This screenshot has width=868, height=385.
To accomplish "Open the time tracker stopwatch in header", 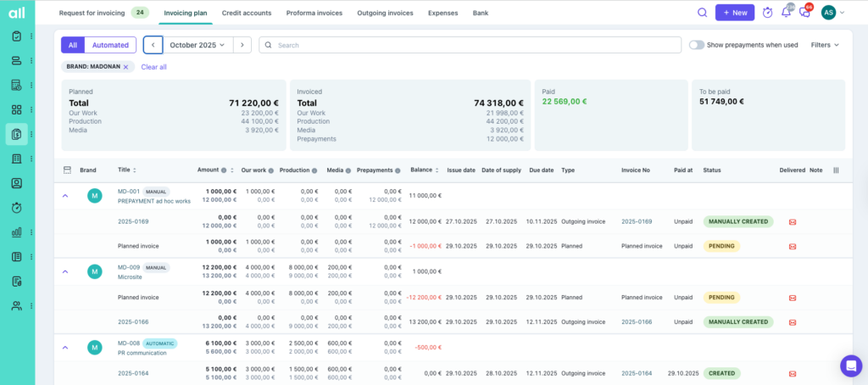I will point(767,13).
